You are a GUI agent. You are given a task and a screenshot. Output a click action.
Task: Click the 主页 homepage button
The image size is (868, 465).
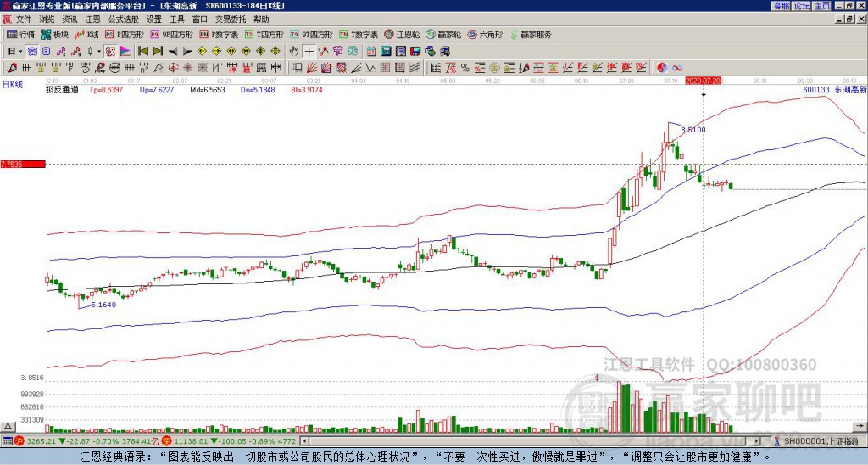pyautogui.click(x=822, y=6)
